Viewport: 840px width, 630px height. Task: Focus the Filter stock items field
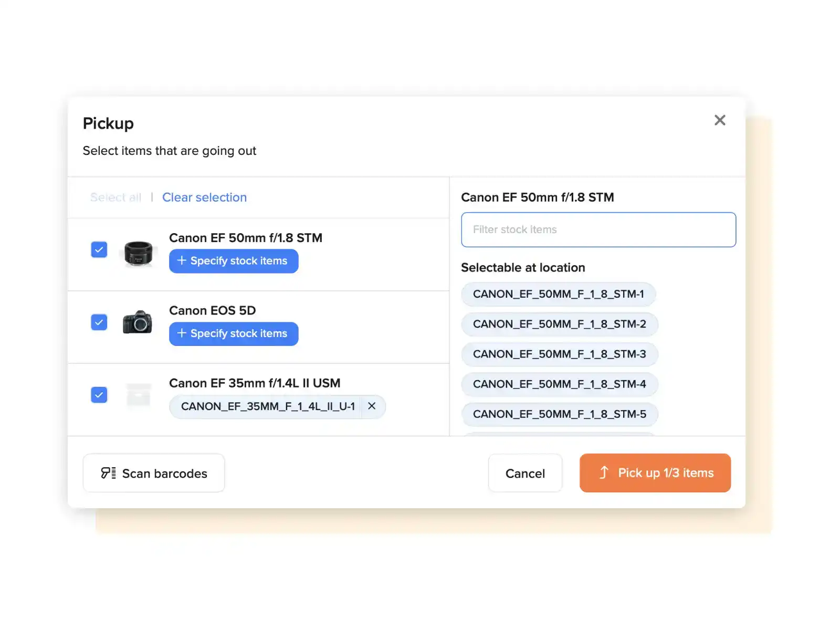(598, 229)
